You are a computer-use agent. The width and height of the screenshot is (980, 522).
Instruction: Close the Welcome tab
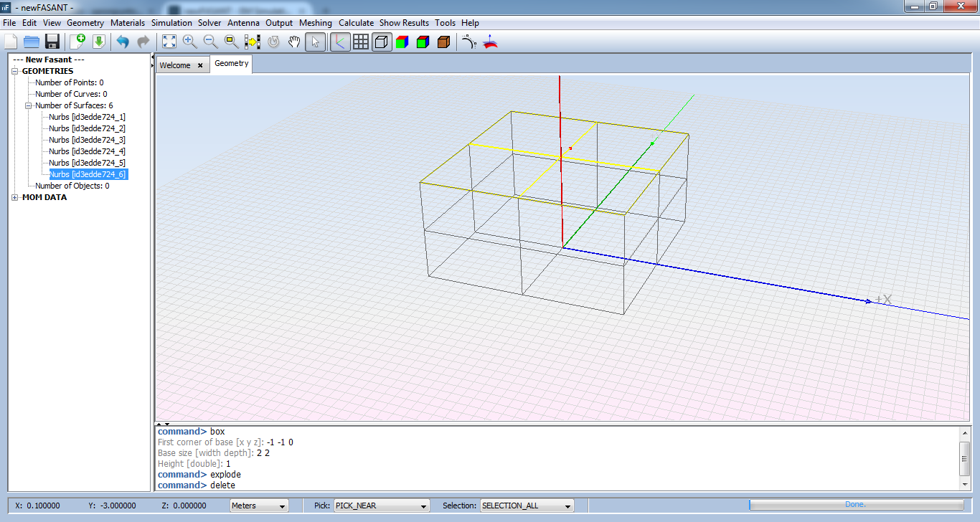pyautogui.click(x=200, y=65)
